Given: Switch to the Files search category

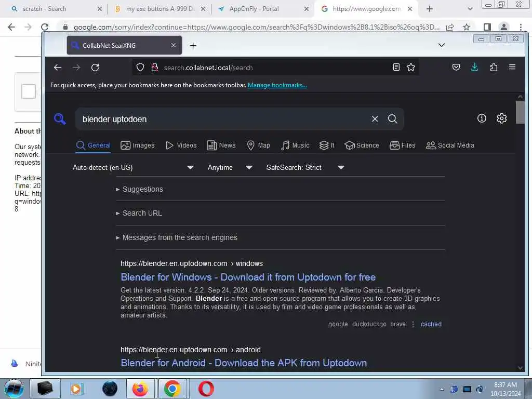Looking at the screenshot, I should click(x=403, y=145).
